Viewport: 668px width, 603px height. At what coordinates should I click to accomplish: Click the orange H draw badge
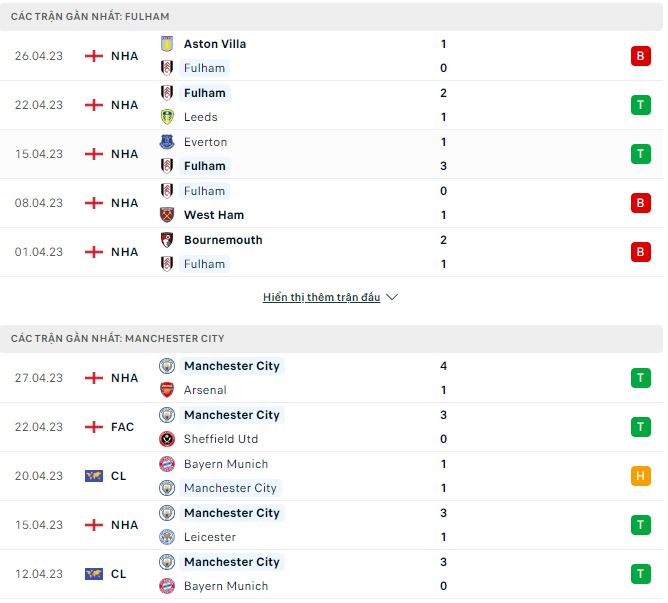click(640, 476)
